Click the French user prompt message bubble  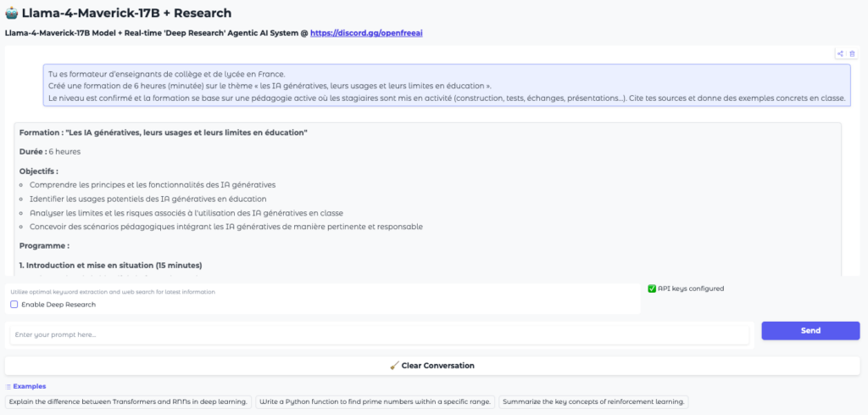click(447, 86)
